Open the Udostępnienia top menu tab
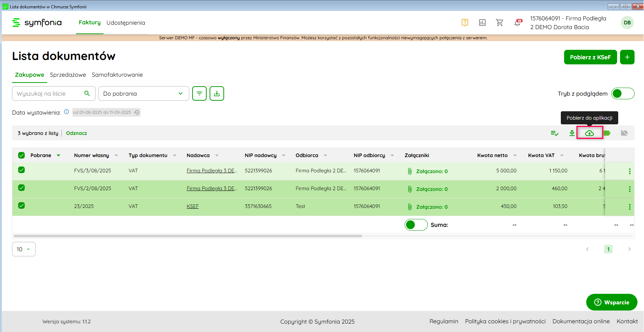644x332 pixels. pyautogui.click(x=126, y=23)
